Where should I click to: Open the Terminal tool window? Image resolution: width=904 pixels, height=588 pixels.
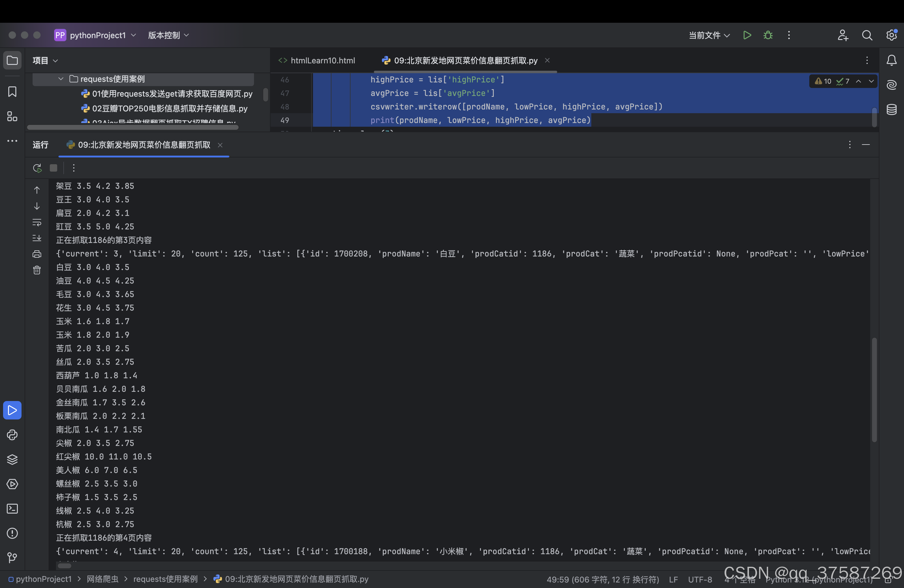12,509
